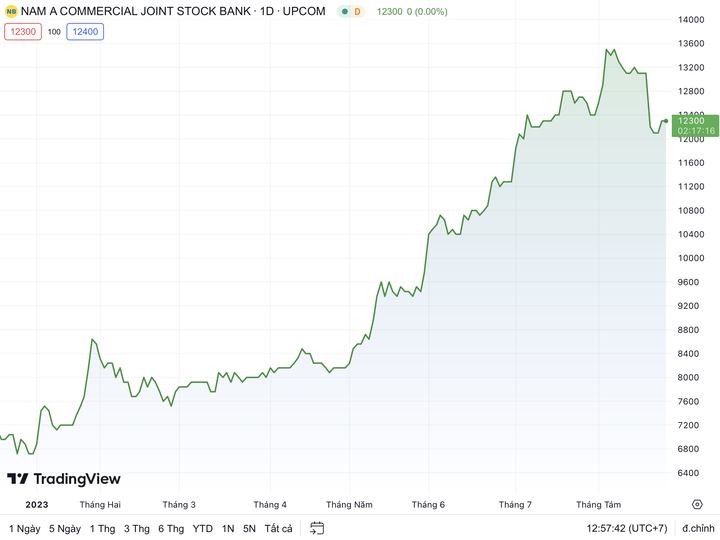The height and width of the screenshot is (540, 720).
Task: Click the TradingView logo
Action: pyautogui.click(x=63, y=479)
